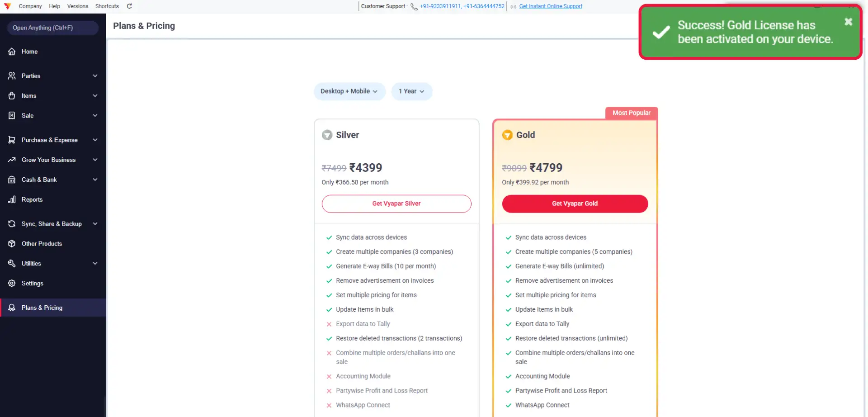Dismiss the success notification

848,22
